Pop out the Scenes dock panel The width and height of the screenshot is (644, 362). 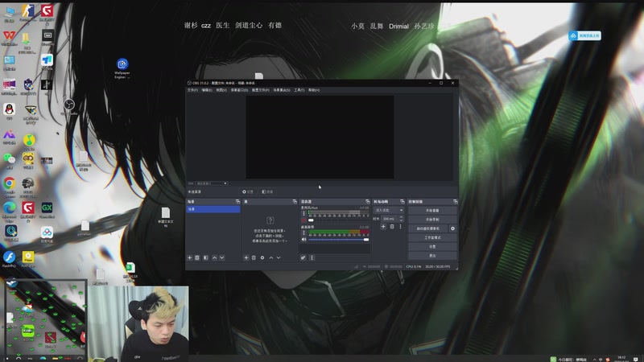[x=237, y=202]
